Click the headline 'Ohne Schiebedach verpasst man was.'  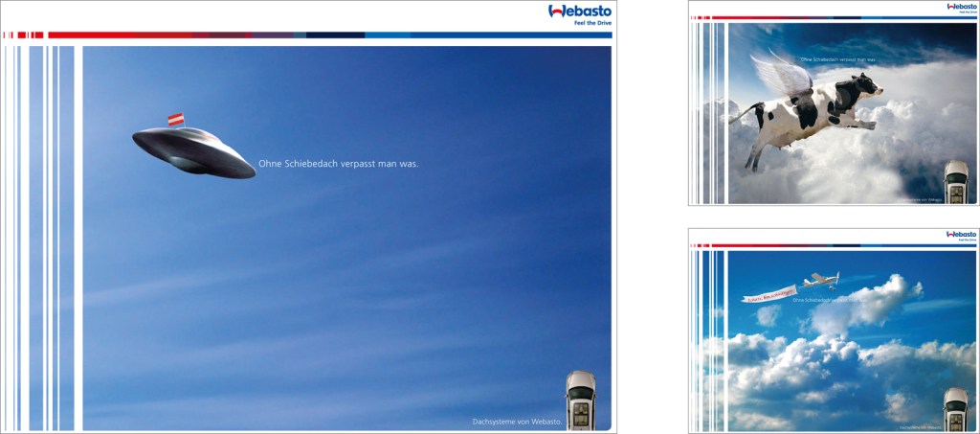(x=339, y=163)
